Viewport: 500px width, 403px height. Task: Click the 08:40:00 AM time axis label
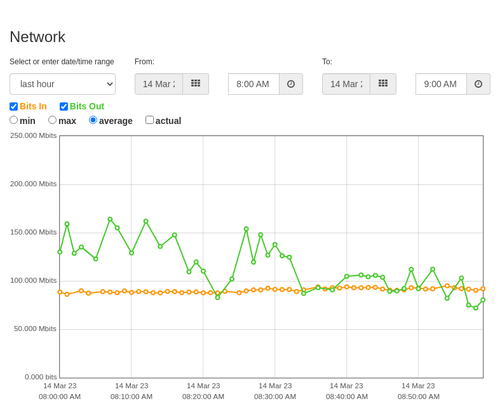[347, 397]
